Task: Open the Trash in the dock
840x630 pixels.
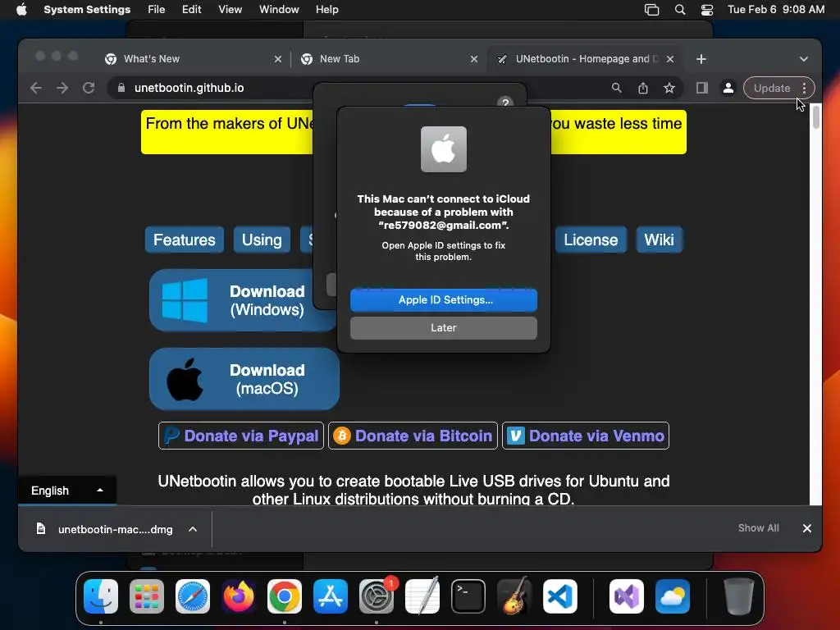Action: tap(739, 596)
